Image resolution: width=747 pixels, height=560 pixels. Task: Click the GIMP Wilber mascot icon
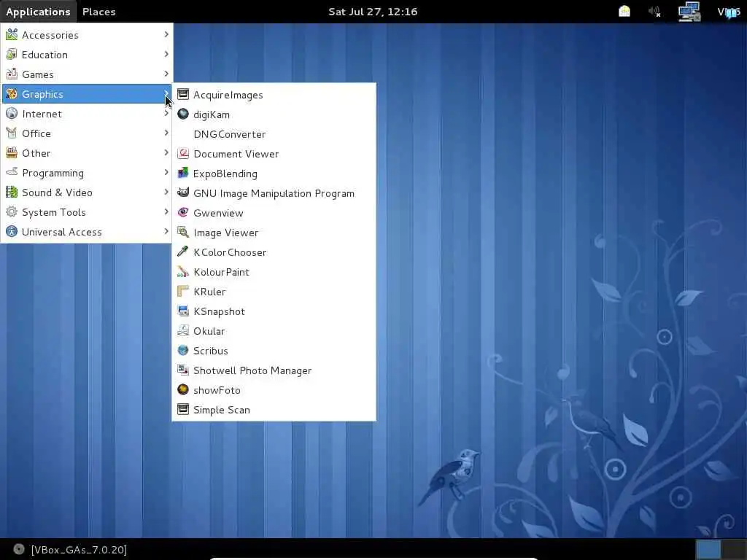[x=183, y=192]
